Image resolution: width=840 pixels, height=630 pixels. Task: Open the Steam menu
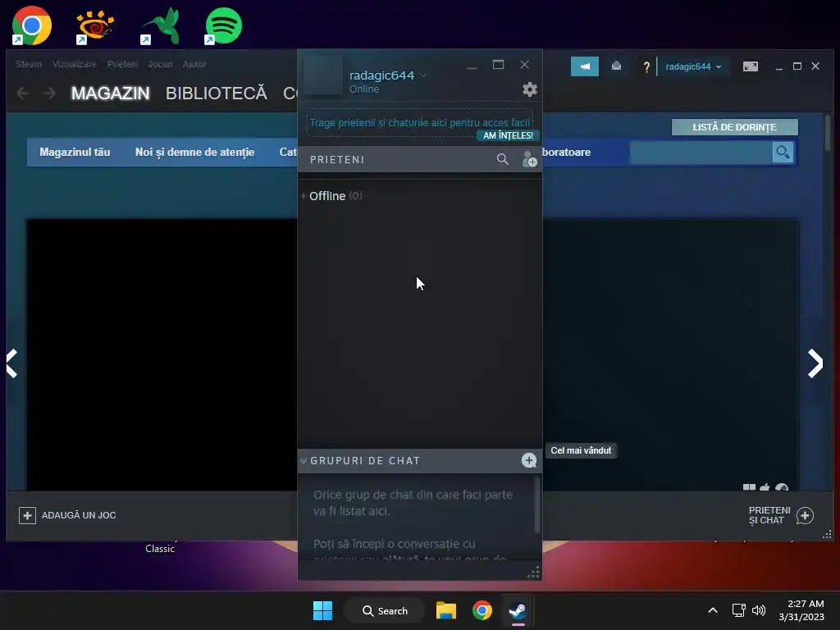click(x=29, y=64)
